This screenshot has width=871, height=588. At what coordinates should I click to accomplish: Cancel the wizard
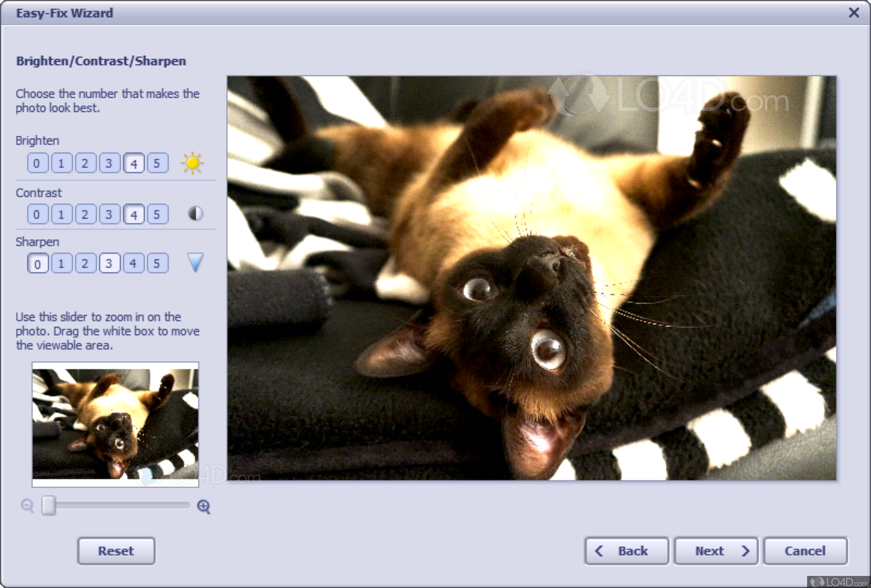[805, 551]
